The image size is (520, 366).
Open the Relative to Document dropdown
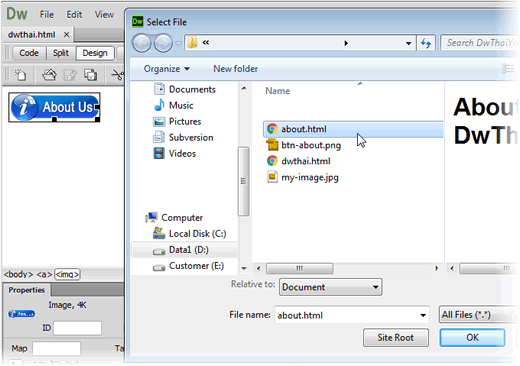click(330, 287)
